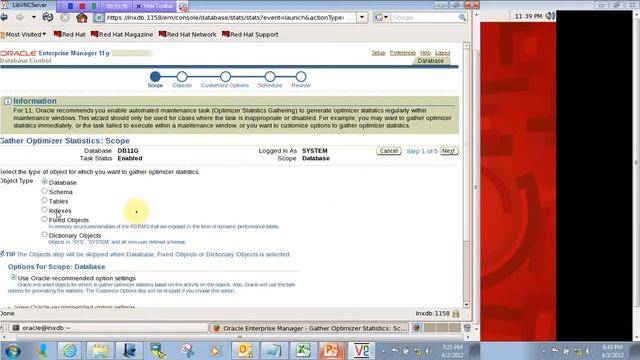Open the Red Hat Support bookmark
Viewport: 640px width, 360px height.
click(250, 35)
